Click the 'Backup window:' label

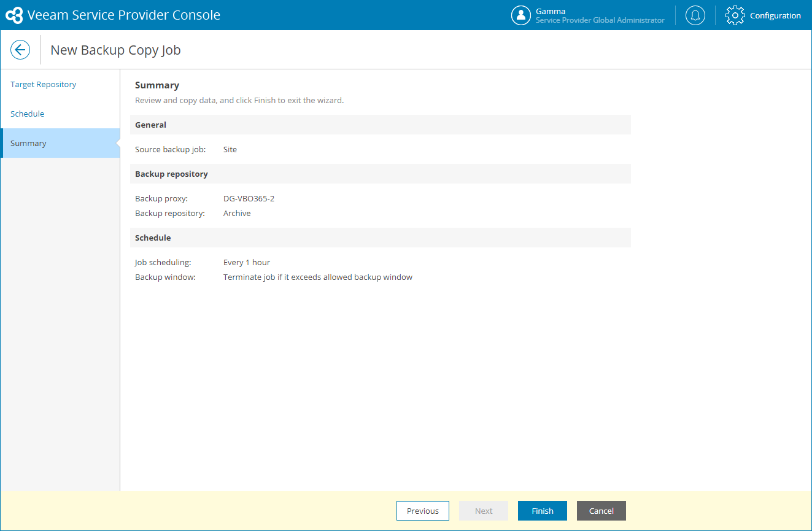(165, 277)
